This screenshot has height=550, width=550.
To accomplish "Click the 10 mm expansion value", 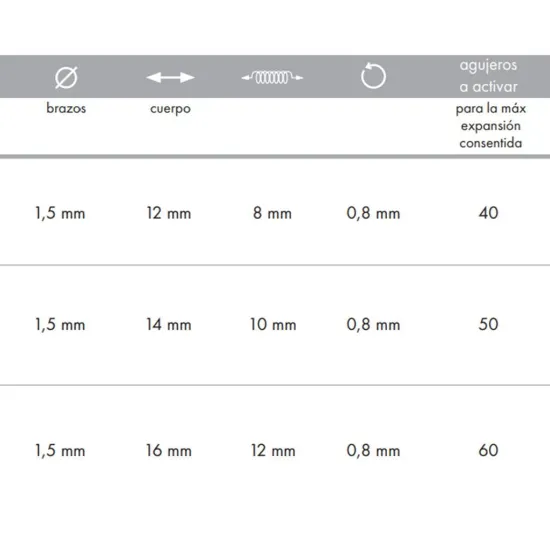I will (x=273, y=324).
